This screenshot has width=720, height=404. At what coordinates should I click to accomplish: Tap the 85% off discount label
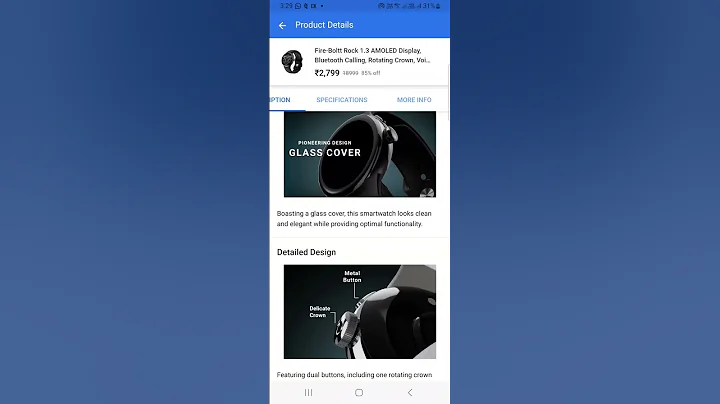click(x=371, y=73)
